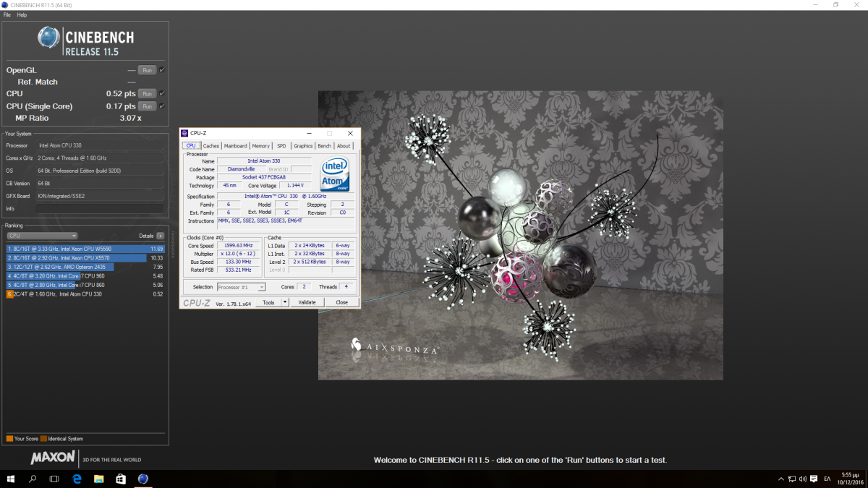The image size is (868, 488).
Task: Open Cinebench File menu
Action: pos(7,14)
